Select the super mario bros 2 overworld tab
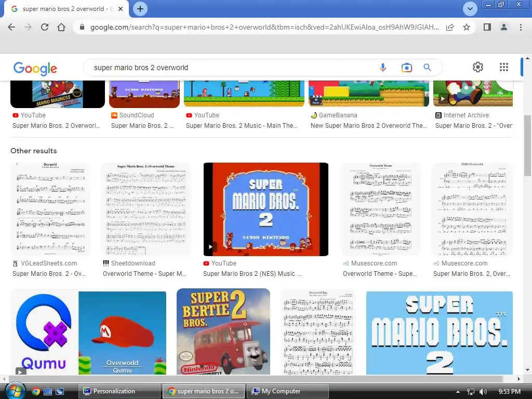The height and width of the screenshot is (399, 532). [66, 9]
